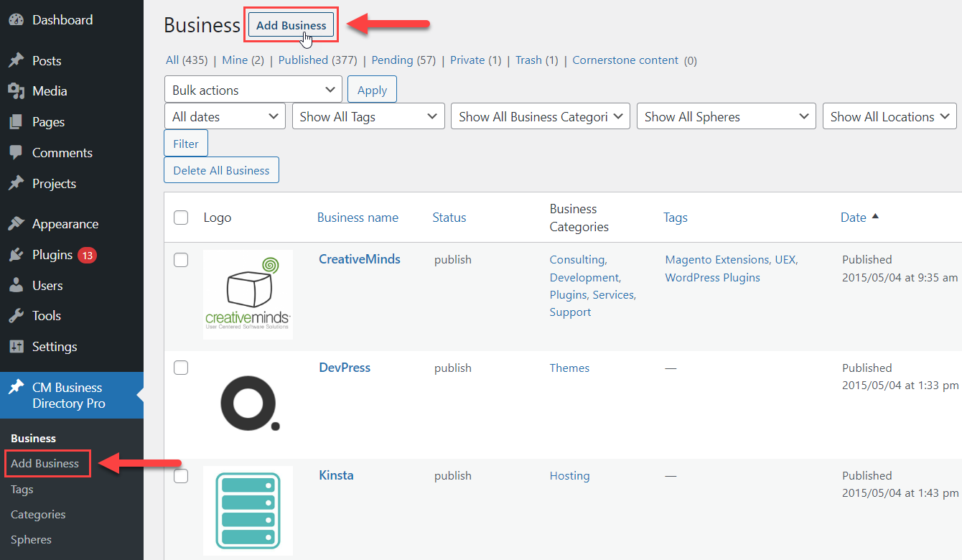Click the Settings sliders icon

16,347
